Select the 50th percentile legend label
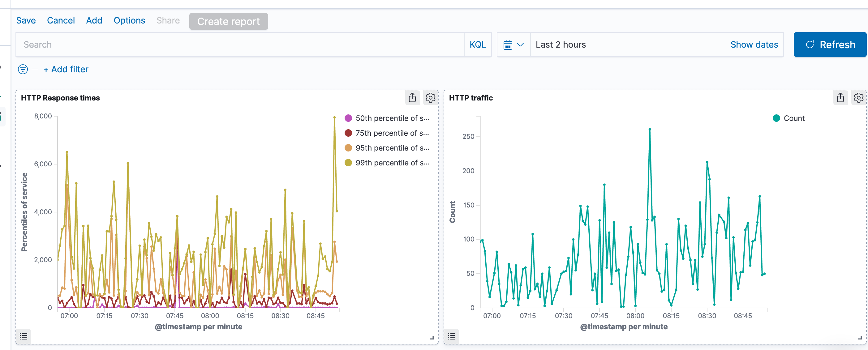This screenshot has width=868, height=350. (x=393, y=118)
